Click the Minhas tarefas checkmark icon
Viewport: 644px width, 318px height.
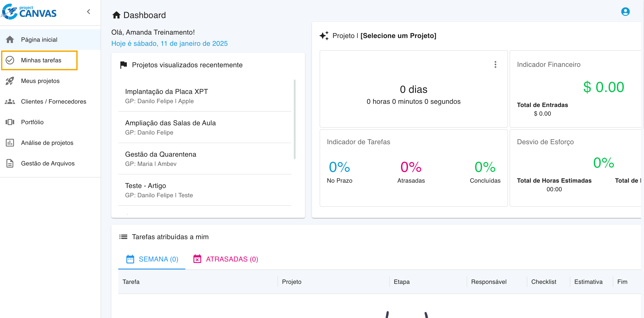(10, 60)
